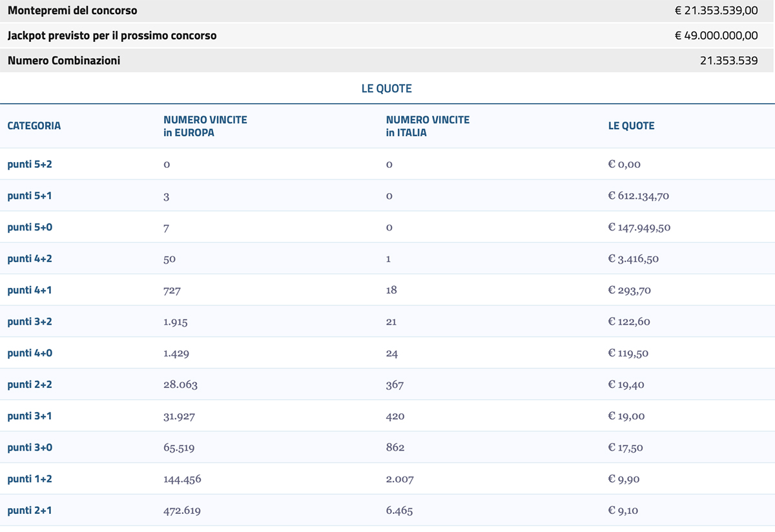Select the centered LE QUOTE section title
Image resolution: width=775 pixels, height=532 pixels.
click(386, 88)
